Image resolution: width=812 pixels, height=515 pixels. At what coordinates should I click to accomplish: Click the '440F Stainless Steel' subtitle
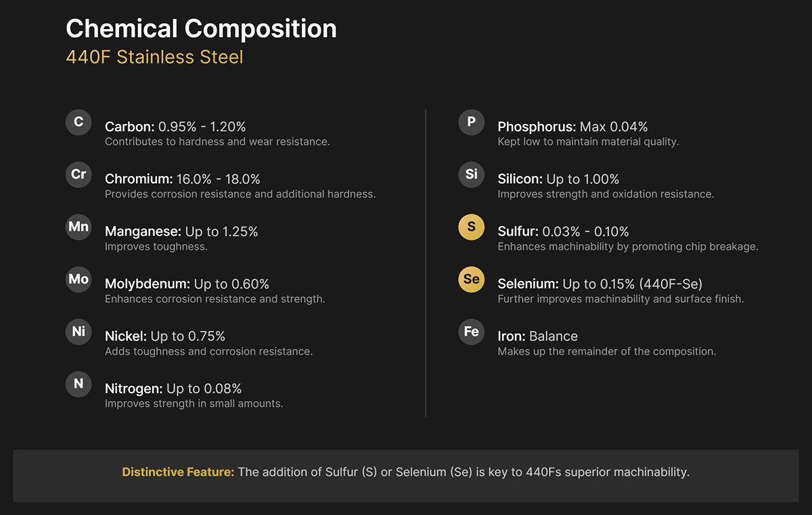[x=154, y=57]
